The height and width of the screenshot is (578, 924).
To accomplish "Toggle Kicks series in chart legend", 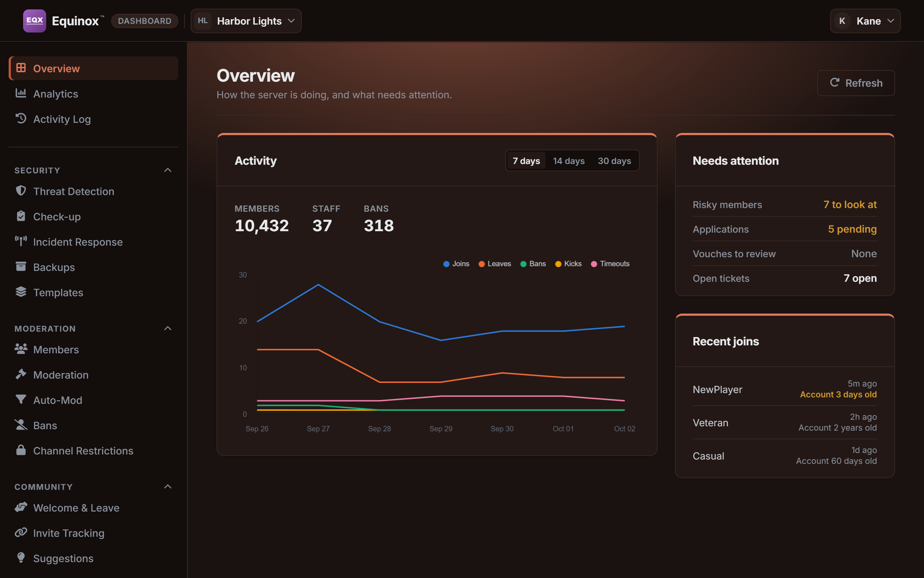I will coord(568,264).
